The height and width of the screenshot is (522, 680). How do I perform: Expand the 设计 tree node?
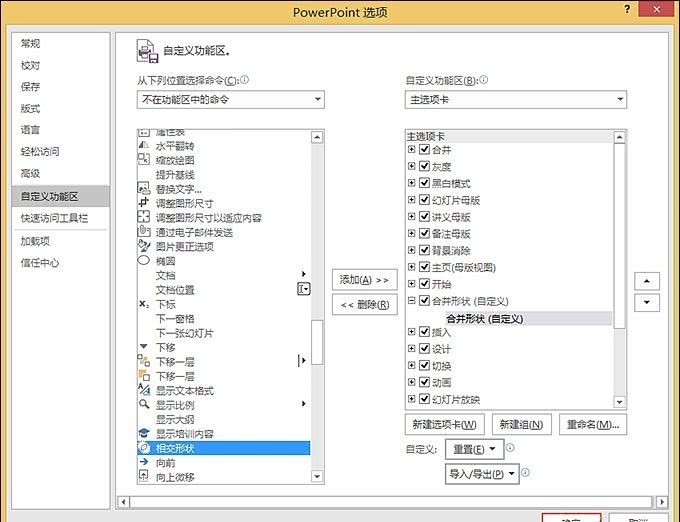click(412, 348)
